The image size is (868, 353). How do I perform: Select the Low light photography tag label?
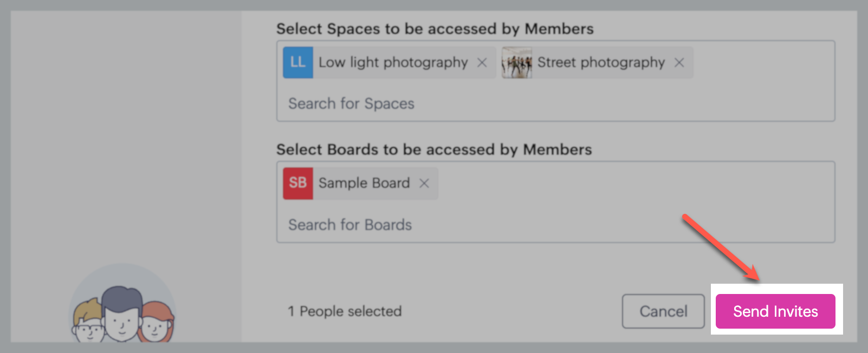point(393,63)
